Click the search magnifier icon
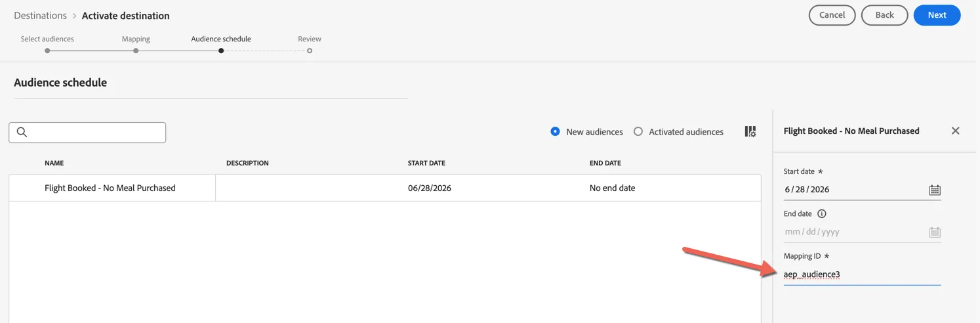This screenshot has height=323, width=980. click(22, 132)
